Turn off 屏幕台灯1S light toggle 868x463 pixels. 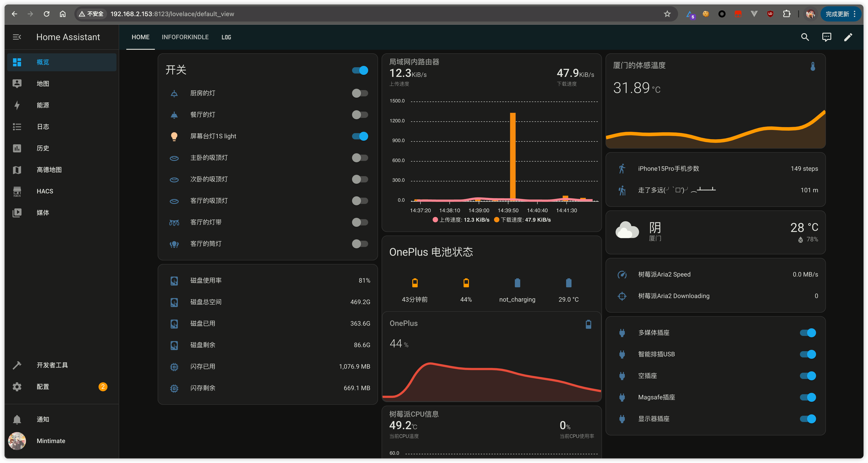(359, 136)
